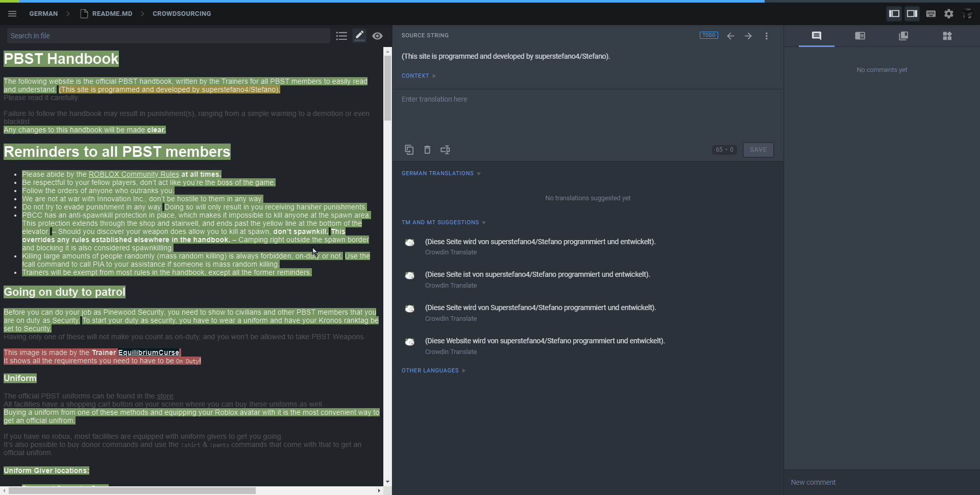The image size is (980, 495).
Task: Open the string list view icon
Action: [341, 36]
